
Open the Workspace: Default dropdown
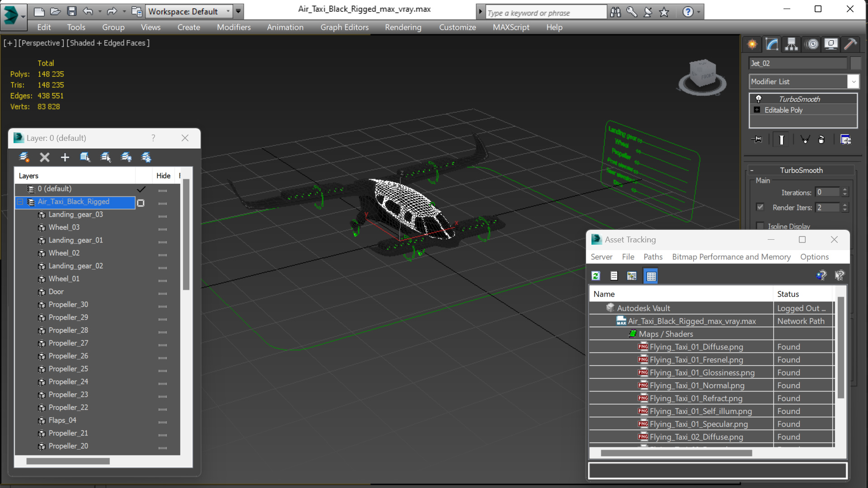(189, 11)
